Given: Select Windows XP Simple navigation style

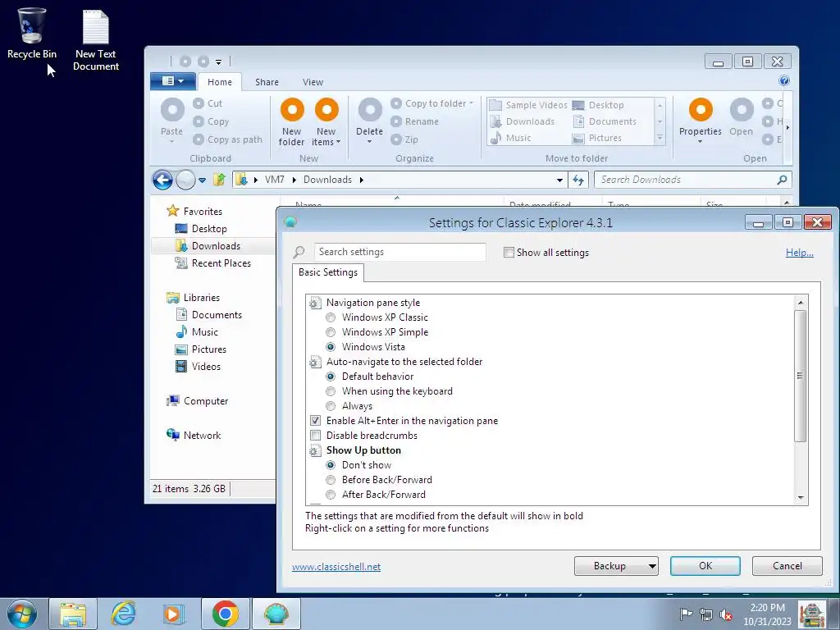Looking at the screenshot, I should pos(331,332).
